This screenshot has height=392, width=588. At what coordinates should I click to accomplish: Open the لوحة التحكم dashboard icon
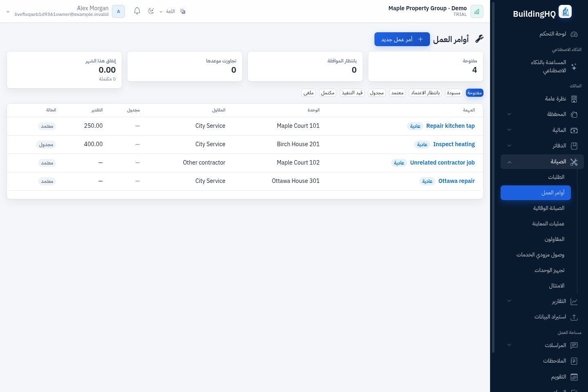pyautogui.click(x=574, y=34)
